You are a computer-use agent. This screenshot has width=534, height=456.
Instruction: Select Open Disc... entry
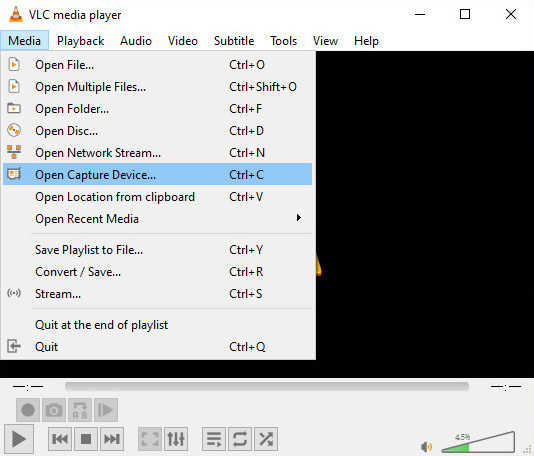pyautogui.click(x=157, y=130)
